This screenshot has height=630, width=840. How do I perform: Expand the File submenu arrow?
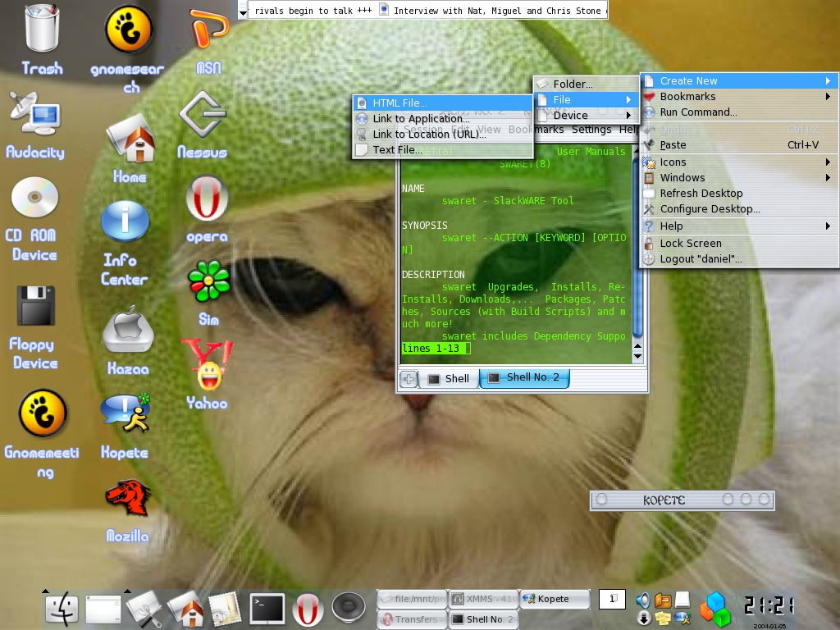(x=628, y=99)
